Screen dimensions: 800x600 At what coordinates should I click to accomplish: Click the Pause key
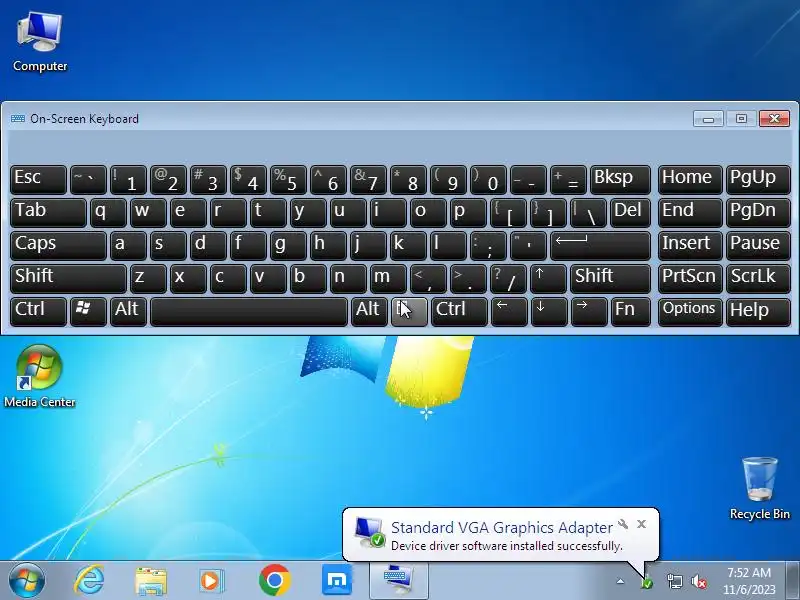click(x=758, y=245)
